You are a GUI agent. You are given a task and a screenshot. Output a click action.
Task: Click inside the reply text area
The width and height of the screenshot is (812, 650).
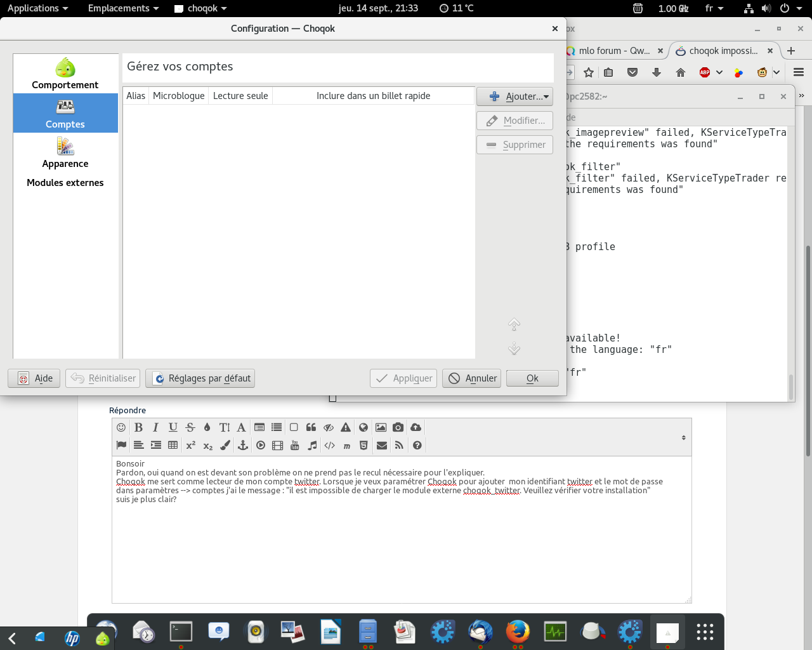coord(402,529)
